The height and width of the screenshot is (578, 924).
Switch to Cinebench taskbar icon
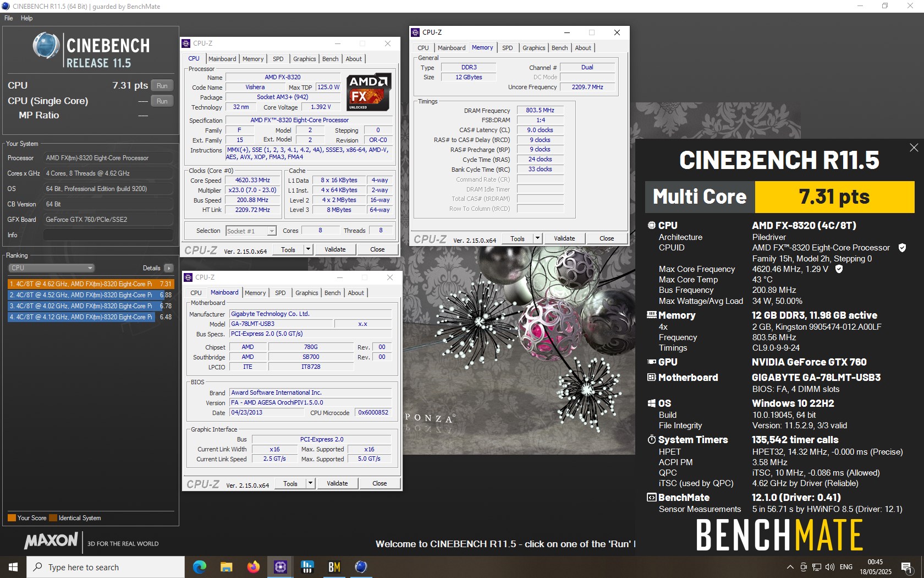361,567
